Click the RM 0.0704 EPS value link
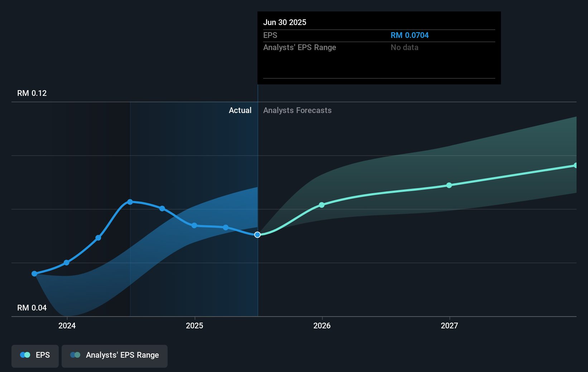The image size is (588, 372). coord(409,35)
